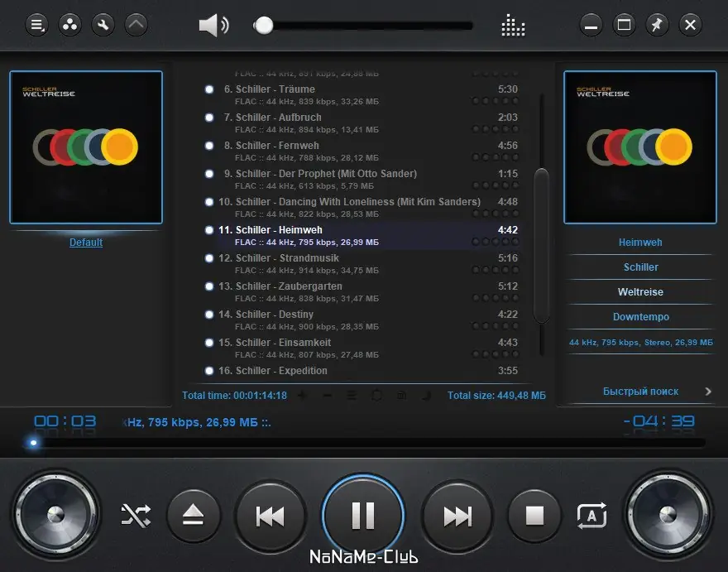Click the Schiller artist link

[x=640, y=267]
